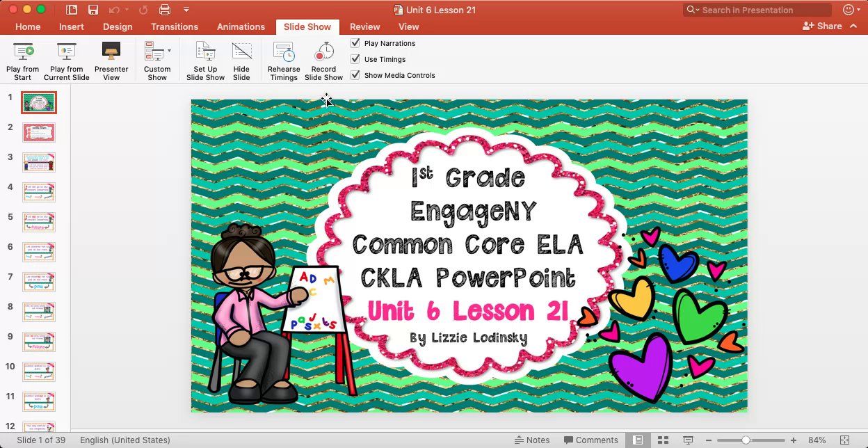
Task: Select the Slide Show tab
Action: point(307,26)
